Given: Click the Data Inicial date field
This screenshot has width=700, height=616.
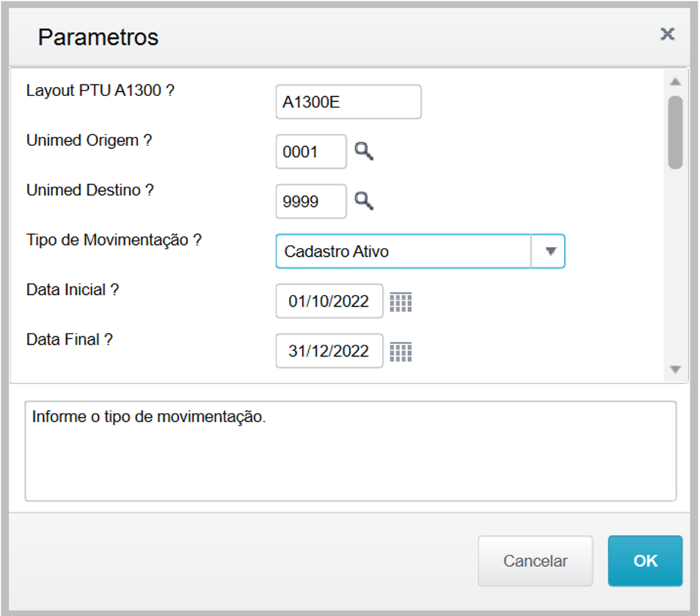Looking at the screenshot, I should click(x=329, y=301).
